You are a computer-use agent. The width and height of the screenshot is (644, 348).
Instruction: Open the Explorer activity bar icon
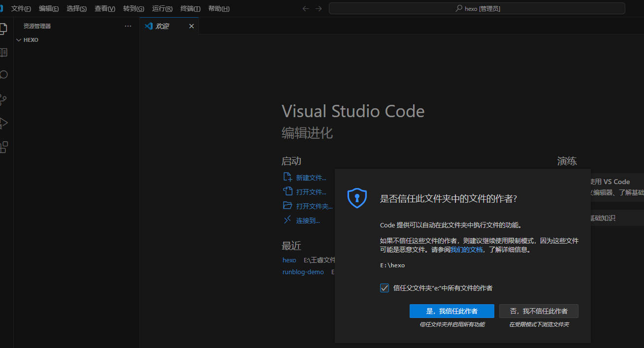coord(3,29)
